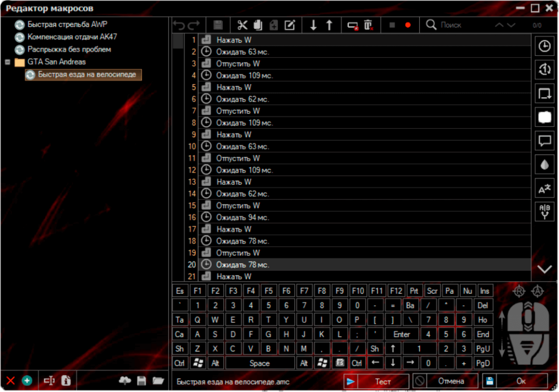Collapse the GTA San Andreas folder

point(8,62)
